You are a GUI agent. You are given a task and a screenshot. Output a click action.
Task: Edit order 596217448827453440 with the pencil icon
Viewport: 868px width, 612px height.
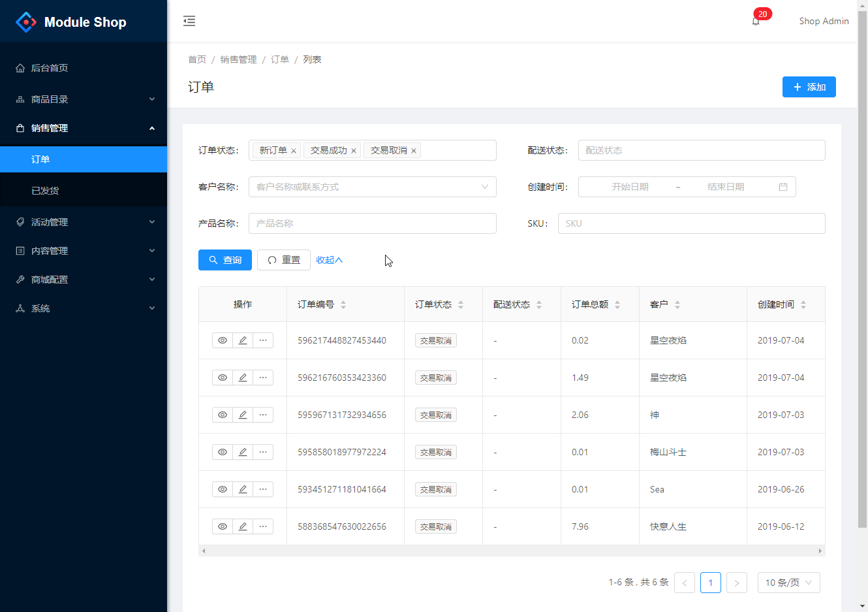tap(243, 340)
